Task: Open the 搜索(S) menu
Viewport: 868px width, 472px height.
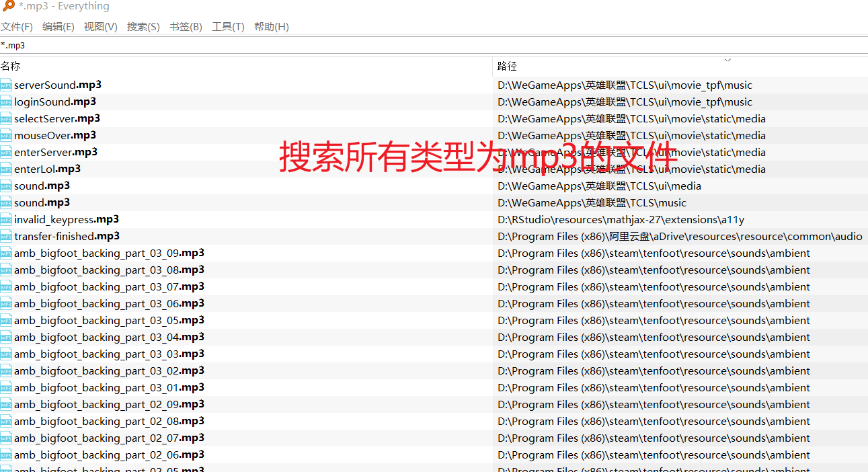Action: [x=143, y=27]
